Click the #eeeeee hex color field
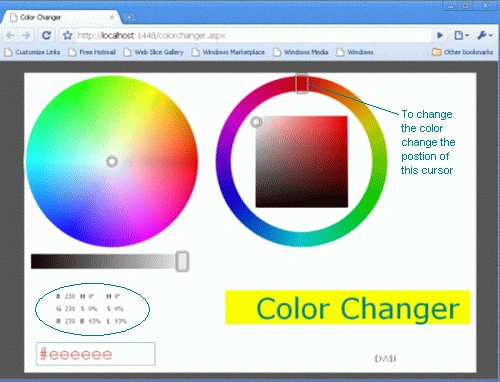Screen dimensions: 500x382 click(96, 354)
